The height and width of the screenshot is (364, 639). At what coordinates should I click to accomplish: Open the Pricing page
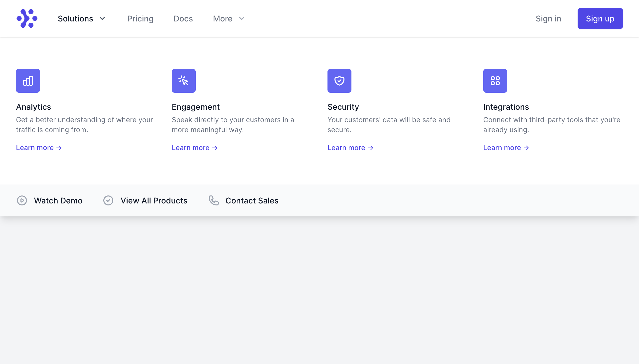tap(140, 18)
